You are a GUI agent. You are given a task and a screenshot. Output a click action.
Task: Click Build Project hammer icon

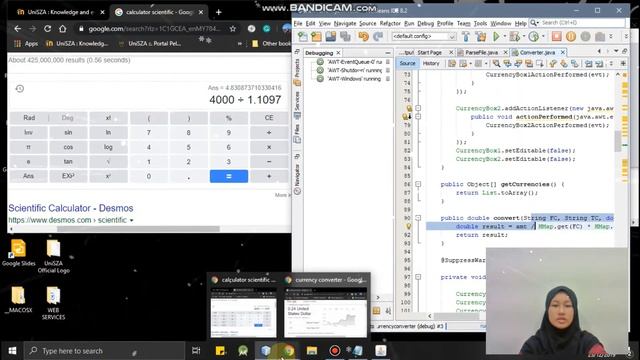click(x=466, y=37)
